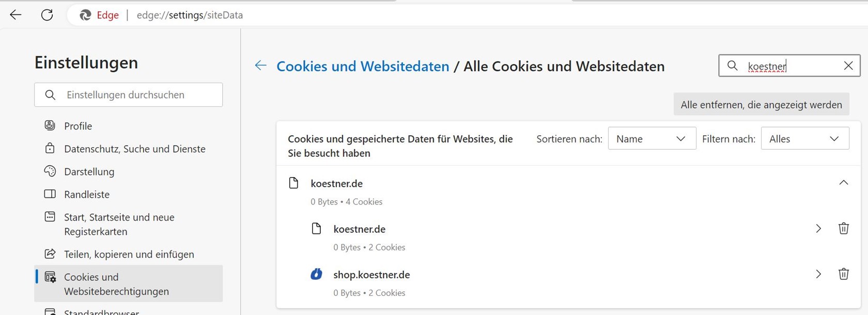Select Cookies und Websiteberechtigungen in sidebar
868x315 pixels.
pos(128,284)
